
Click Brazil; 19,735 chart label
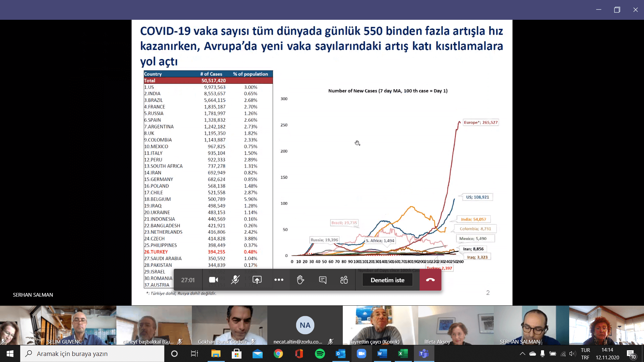click(344, 223)
